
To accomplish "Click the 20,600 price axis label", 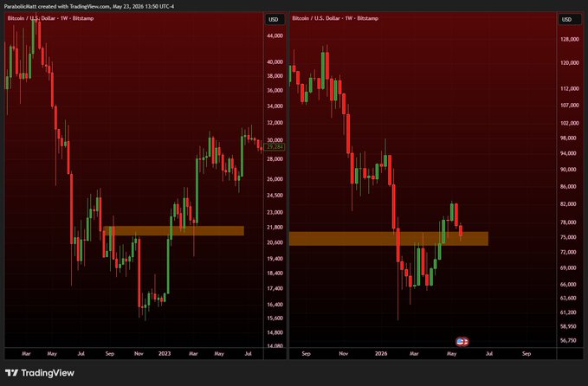I will coord(275,243).
